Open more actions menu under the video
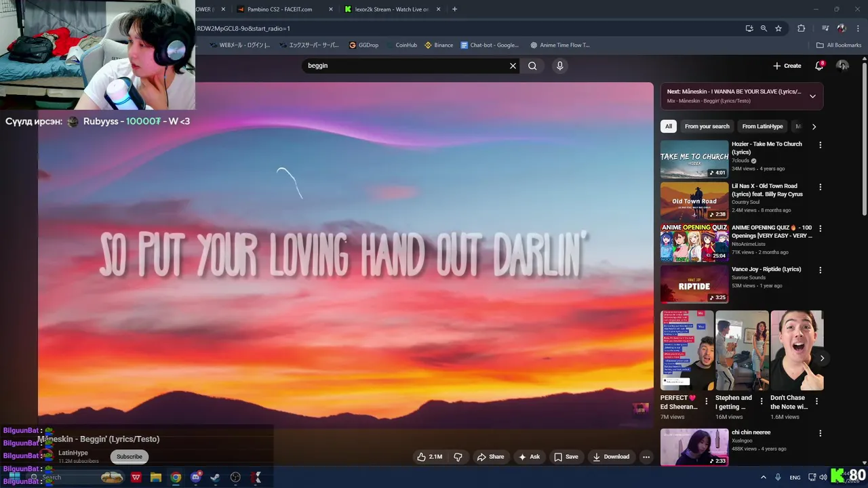The image size is (868, 488). click(x=646, y=457)
